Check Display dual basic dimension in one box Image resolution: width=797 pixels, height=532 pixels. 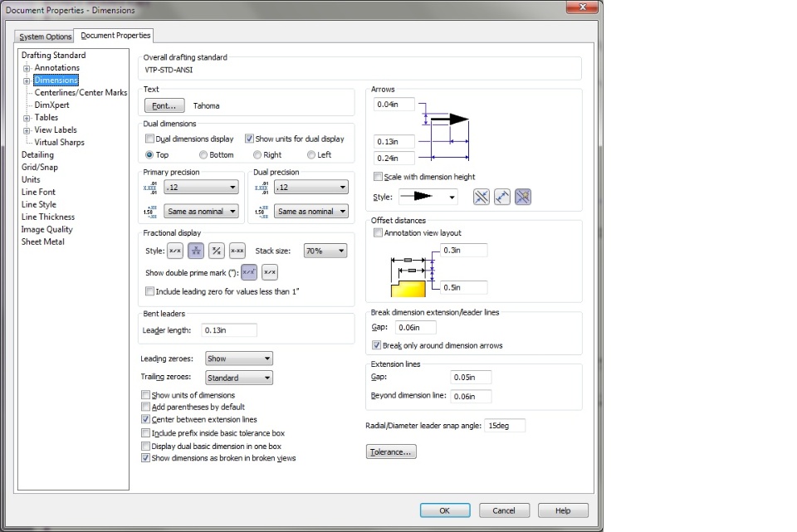tap(145, 446)
